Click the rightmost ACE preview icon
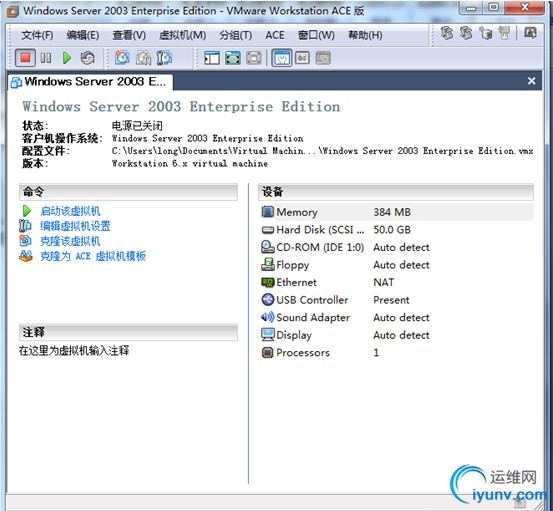 tap(530, 33)
